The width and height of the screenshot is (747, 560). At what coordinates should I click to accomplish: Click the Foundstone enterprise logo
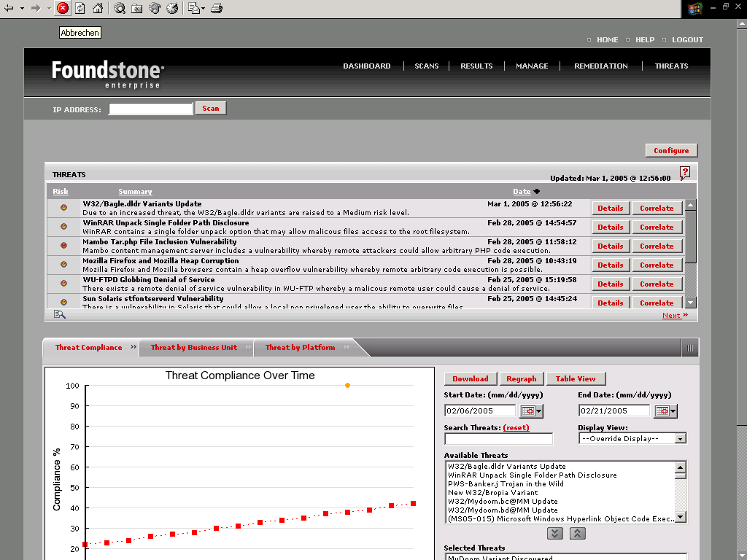108,74
